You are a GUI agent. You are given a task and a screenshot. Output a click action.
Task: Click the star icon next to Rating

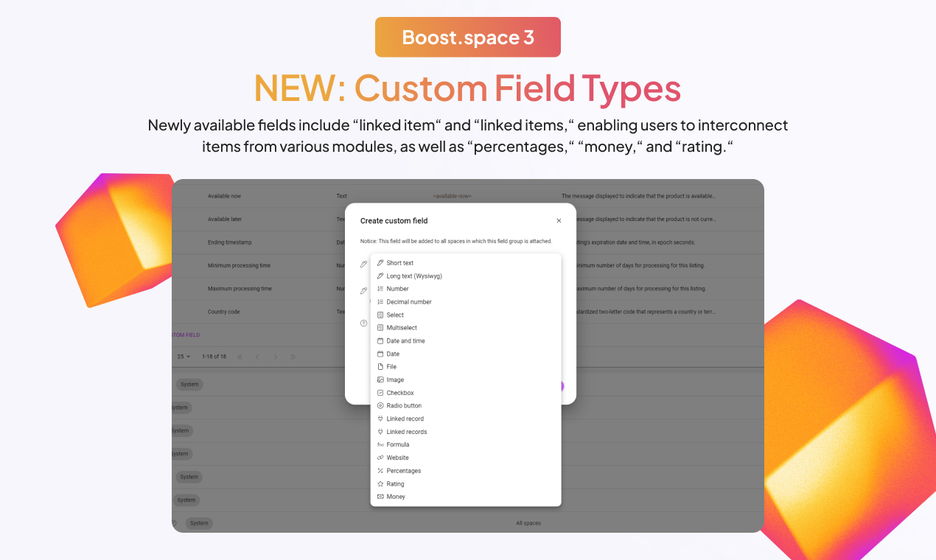(380, 484)
